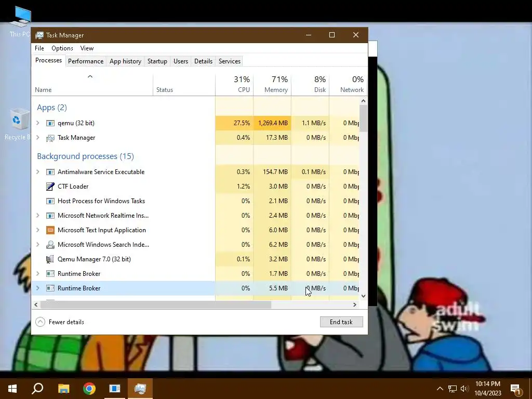Click the Microsoft Text Input Application icon

50,230
